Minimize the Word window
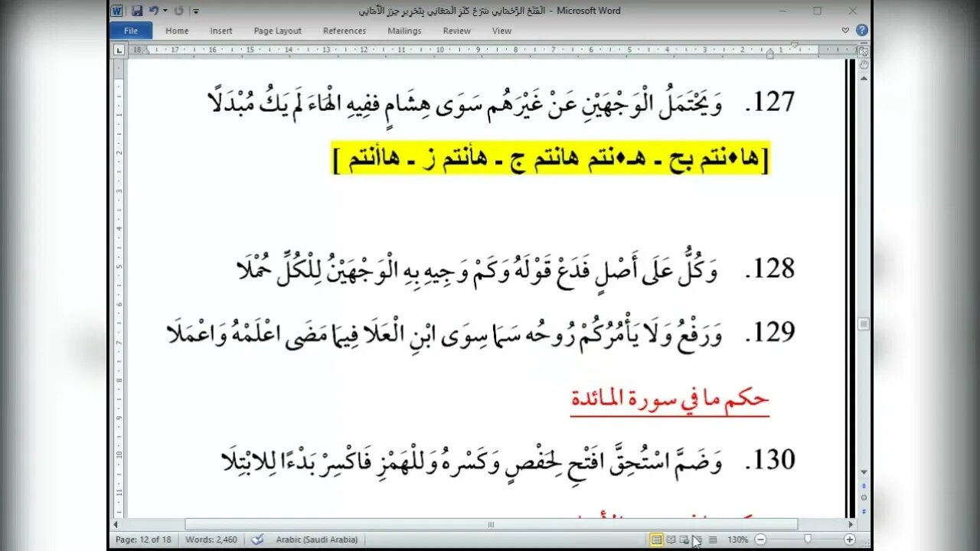This screenshot has height=551, width=980. (782, 11)
